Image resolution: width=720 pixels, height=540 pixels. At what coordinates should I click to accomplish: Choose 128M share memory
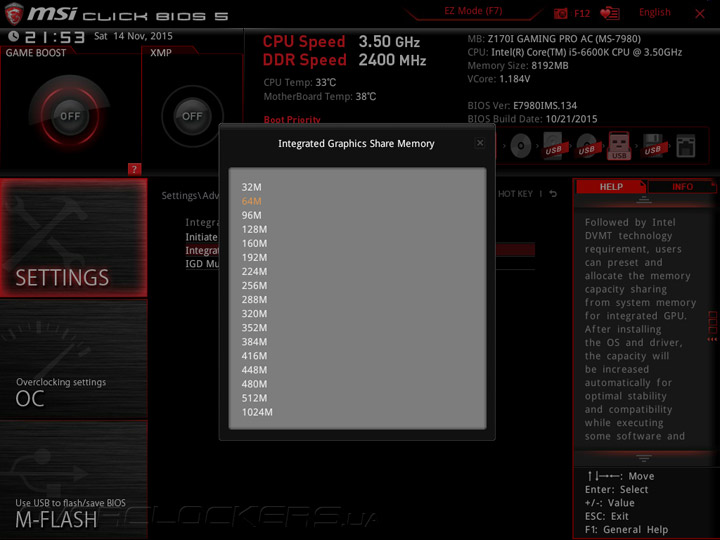[x=254, y=229]
